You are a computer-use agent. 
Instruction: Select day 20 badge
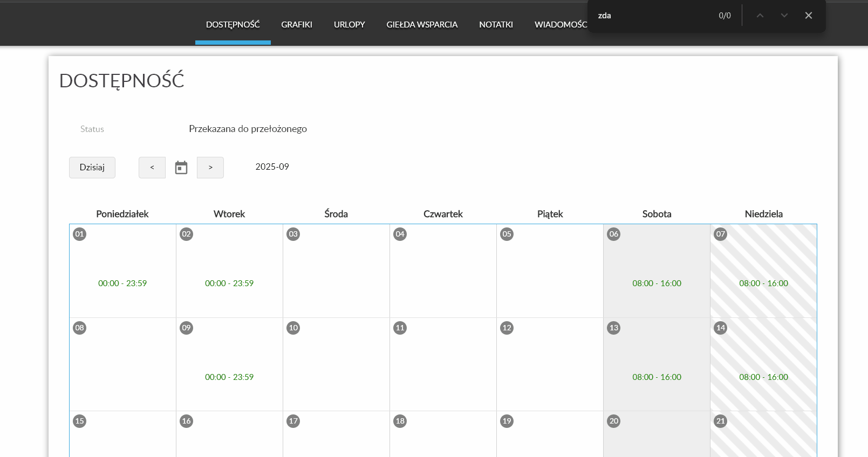[x=613, y=421]
